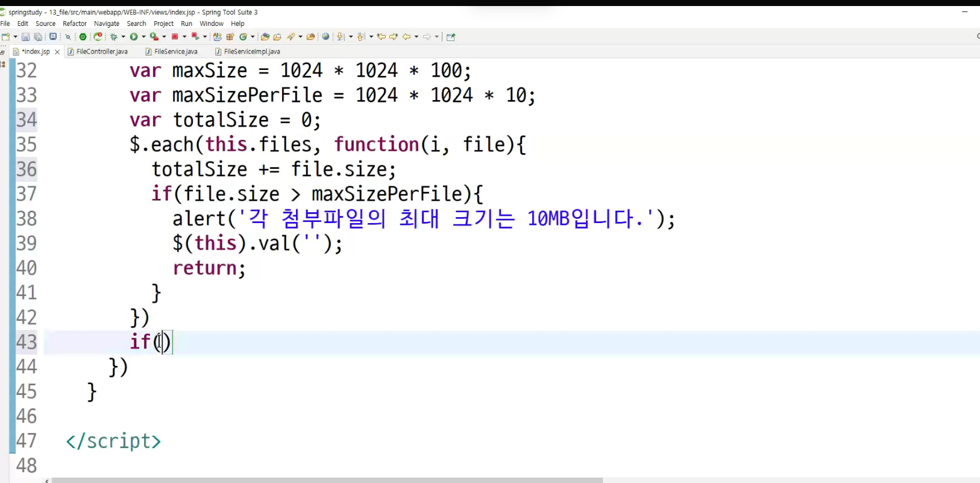Close the index.jsp editor tab

[x=57, y=52]
